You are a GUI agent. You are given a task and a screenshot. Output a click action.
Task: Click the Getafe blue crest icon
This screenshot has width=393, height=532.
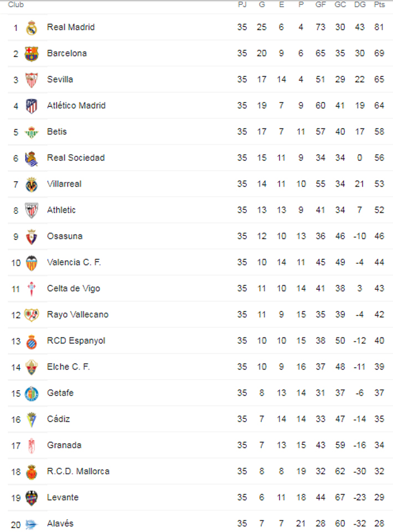32,393
